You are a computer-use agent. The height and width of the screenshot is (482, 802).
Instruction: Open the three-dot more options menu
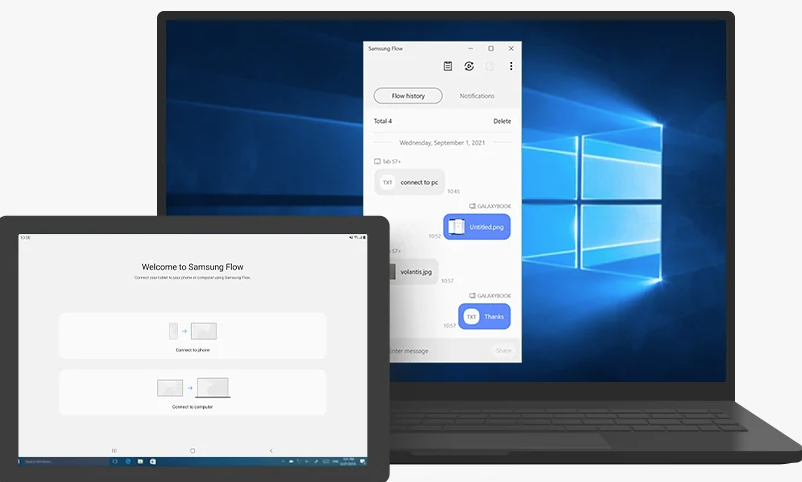pos(511,66)
